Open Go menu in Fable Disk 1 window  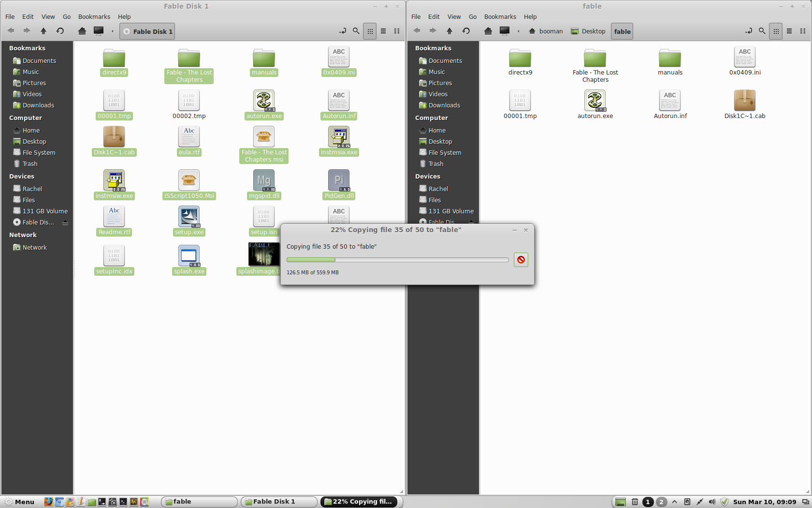(x=67, y=16)
